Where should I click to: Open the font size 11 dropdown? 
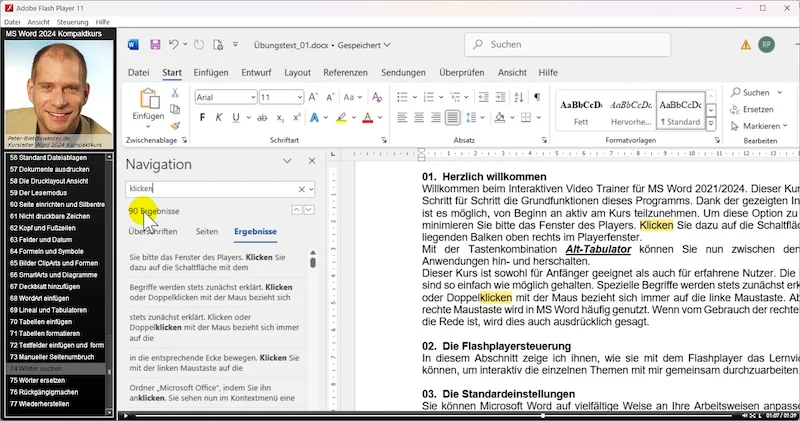coord(299,97)
